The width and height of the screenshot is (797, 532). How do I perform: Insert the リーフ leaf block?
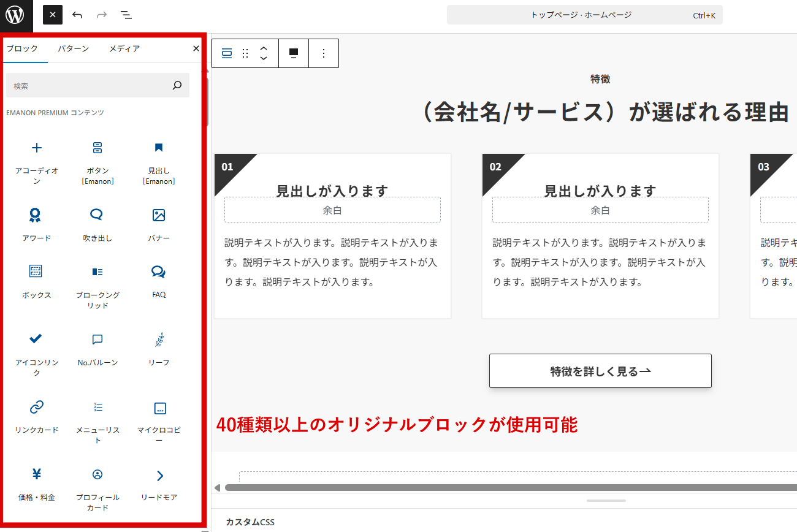coord(159,348)
